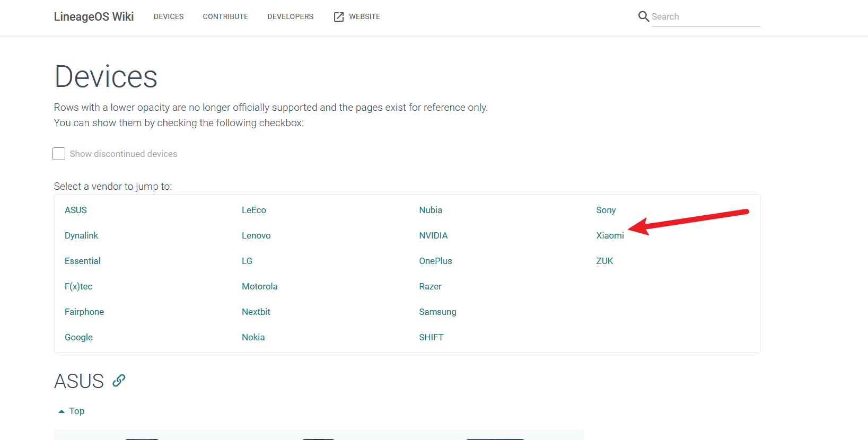The height and width of the screenshot is (440, 868).
Task: Jump to Razer devices
Action: pos(430,286)
